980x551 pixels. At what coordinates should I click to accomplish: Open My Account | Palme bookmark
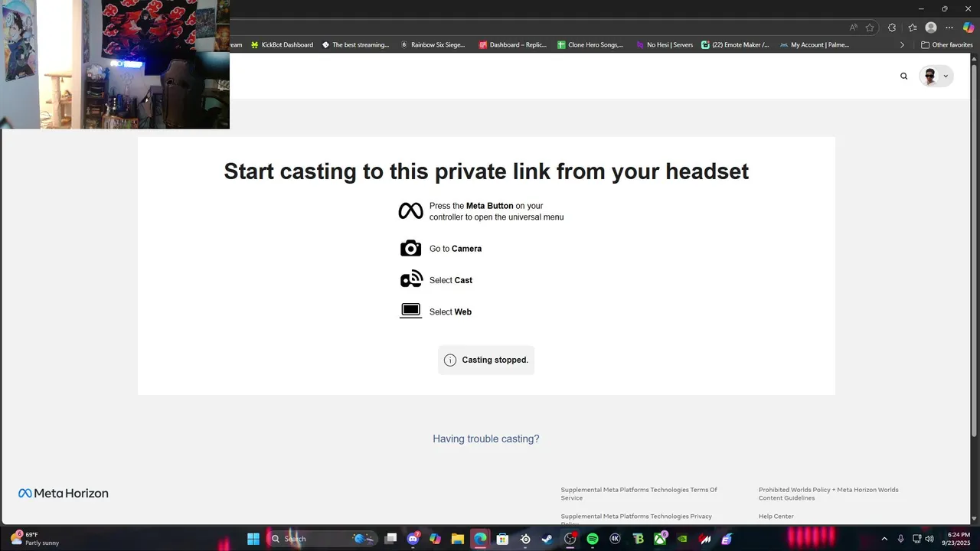coord(814,45)
